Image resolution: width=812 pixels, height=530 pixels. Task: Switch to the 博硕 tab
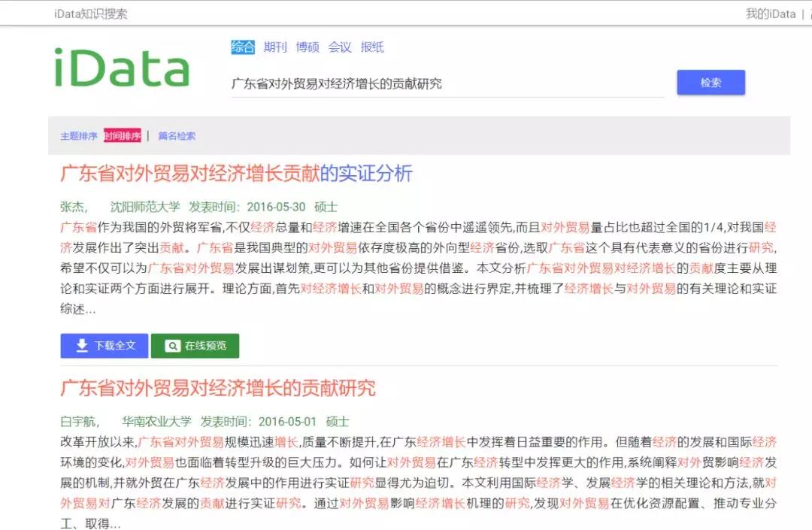click(x=308, y=47)
